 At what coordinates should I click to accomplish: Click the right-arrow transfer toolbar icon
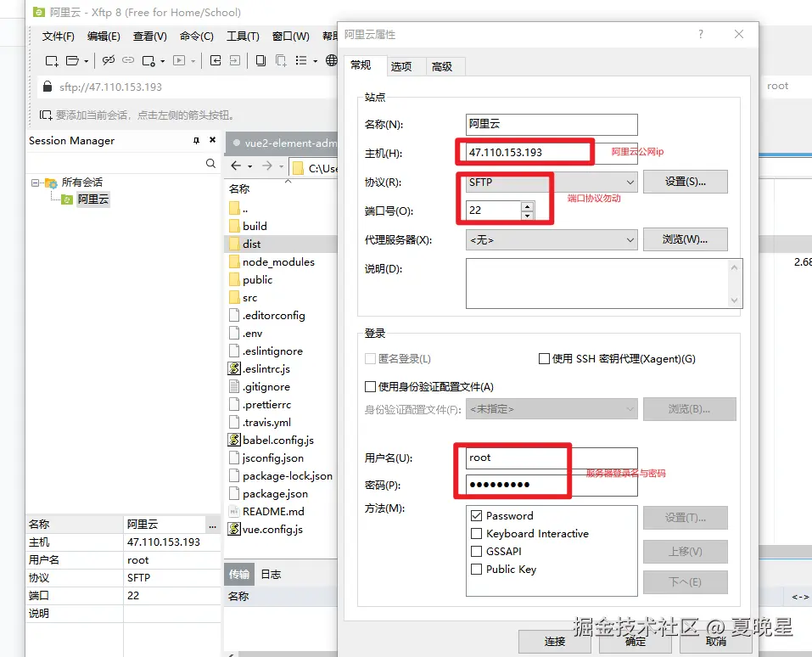tap(234, 60)
